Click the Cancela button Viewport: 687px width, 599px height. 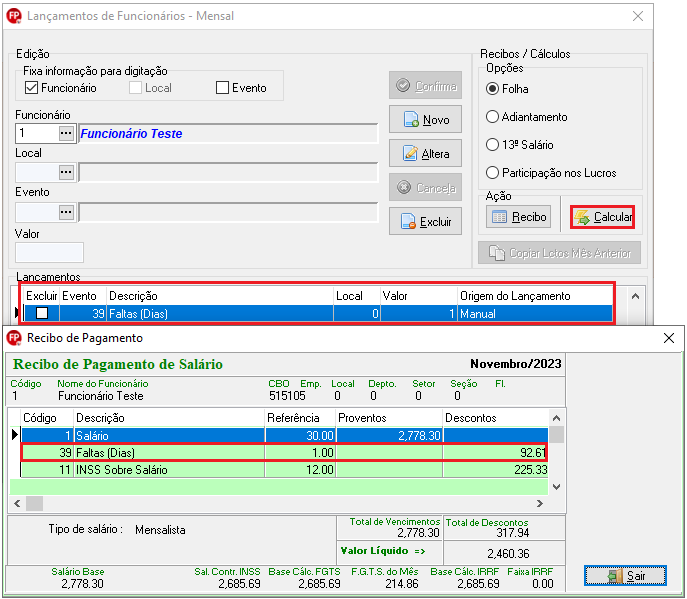coord(425,188)
